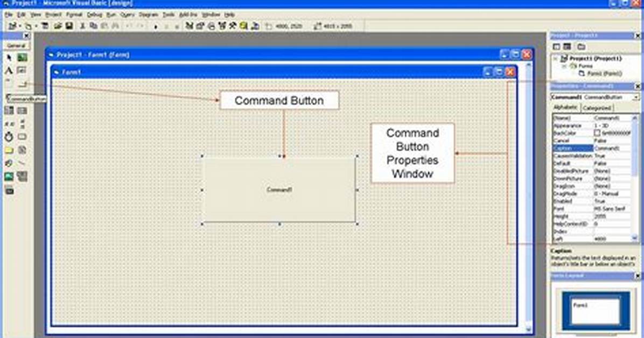Select the ComboBox control in the toolbox
Viewport: 644px width, 338px height.
pyautogui.click(x=9, y=110)
